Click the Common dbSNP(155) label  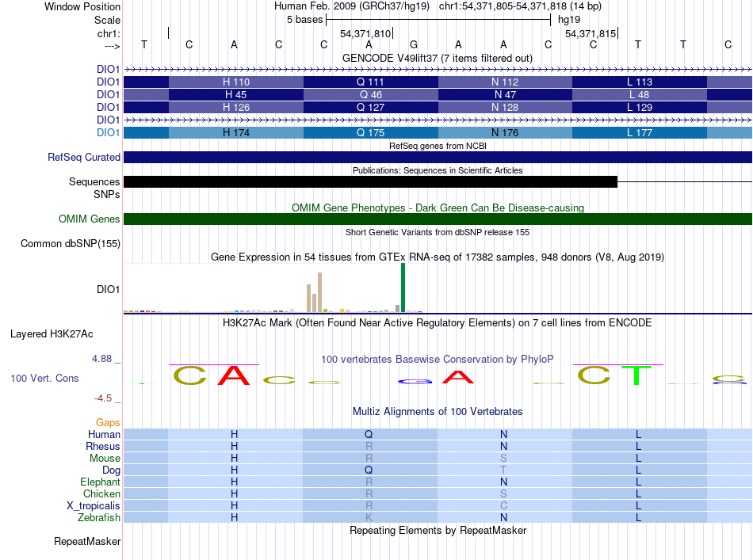(70, 244)
